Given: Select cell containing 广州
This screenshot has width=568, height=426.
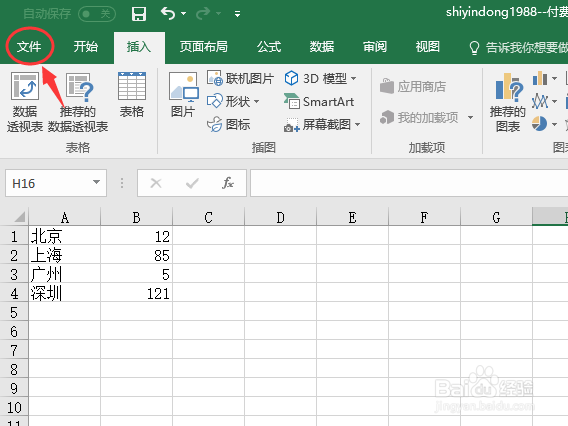Looking at the screenshot, I should 64,274.
